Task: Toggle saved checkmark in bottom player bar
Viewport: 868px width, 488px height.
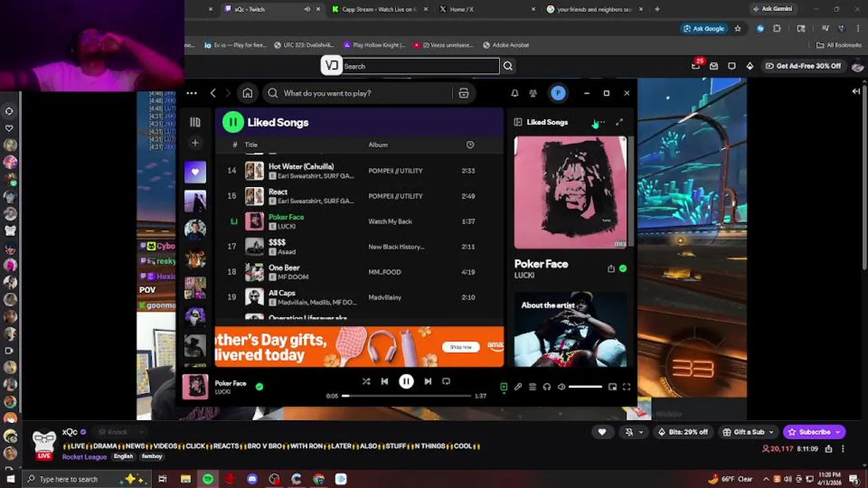Action: (259, 386)
